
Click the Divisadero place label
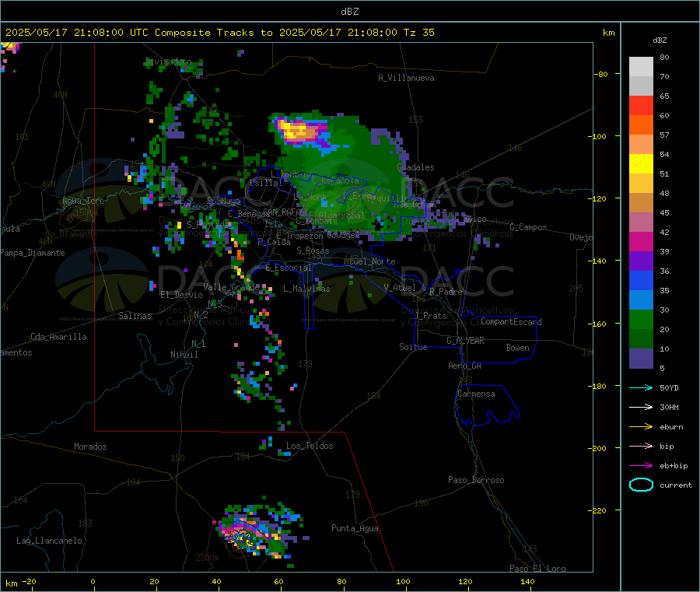168,61
